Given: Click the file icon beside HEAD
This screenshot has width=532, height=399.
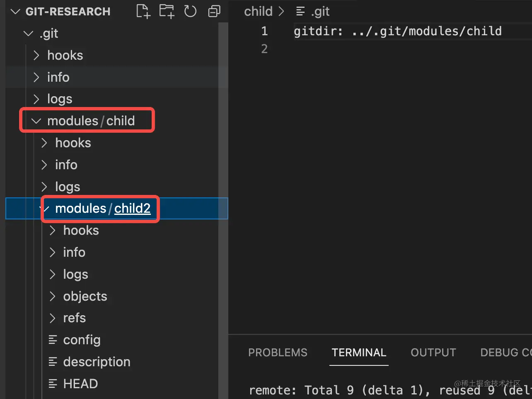Looking at the screenshot, I should click(53, 384).
